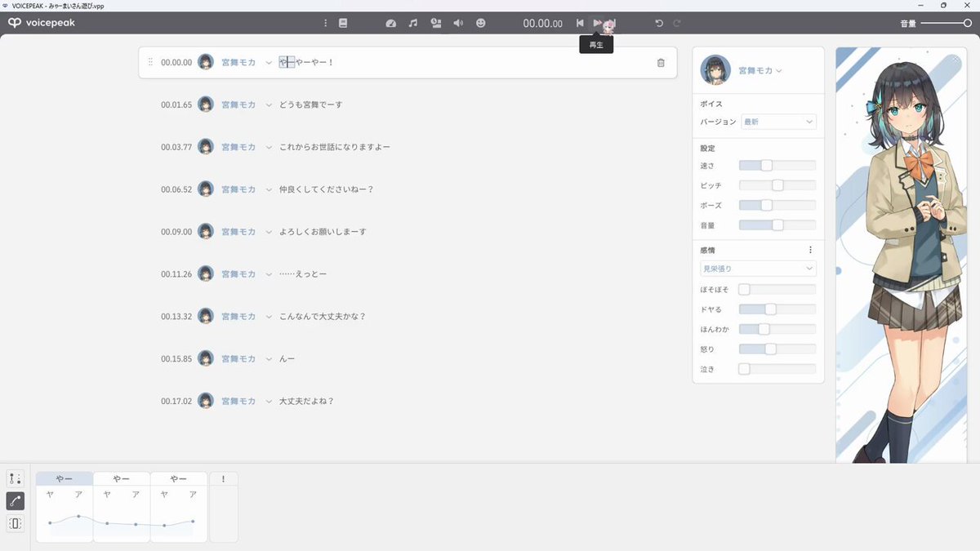Expand narrator dropdown on こんなんで大丈夫かな？ line
Screen dimensions: 980x551
pos(269,316)
